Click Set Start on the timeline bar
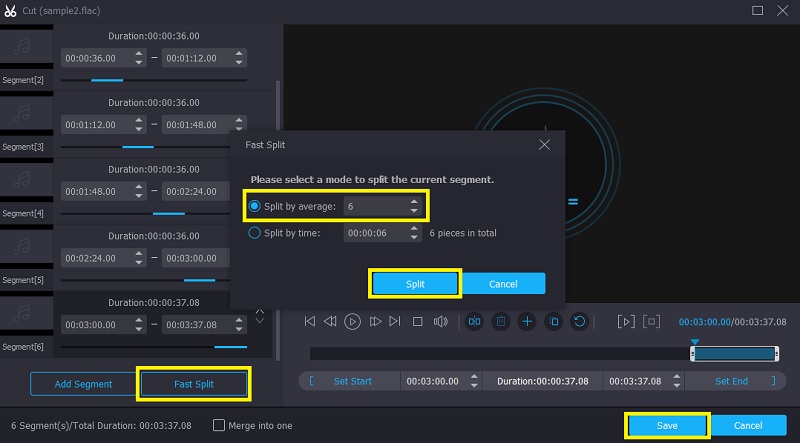This screenshot has width=800, height=443. (x=352, y=381)
